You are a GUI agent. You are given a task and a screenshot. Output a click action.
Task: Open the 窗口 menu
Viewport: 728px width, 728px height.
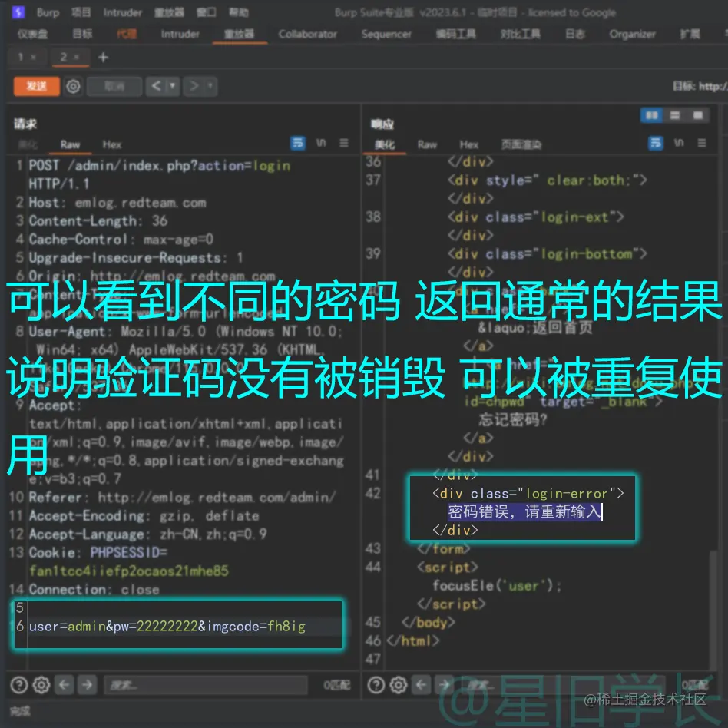click(206, 12)
